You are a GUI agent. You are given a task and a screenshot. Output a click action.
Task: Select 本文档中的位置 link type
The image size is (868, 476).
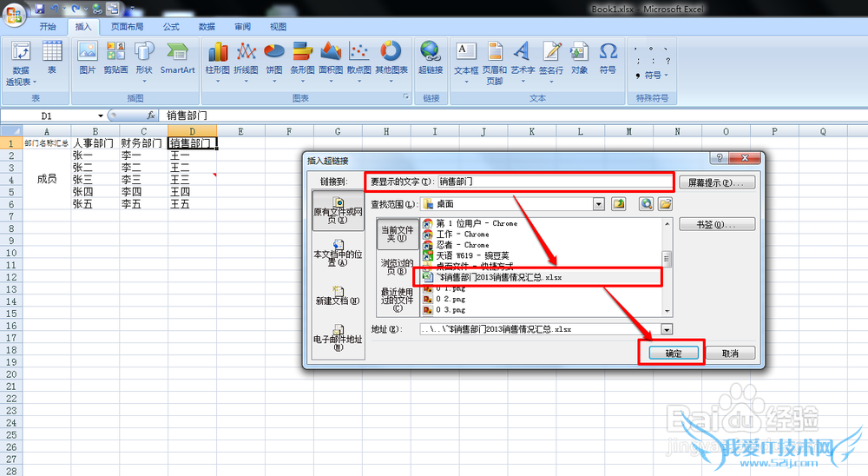coord(338,254)
